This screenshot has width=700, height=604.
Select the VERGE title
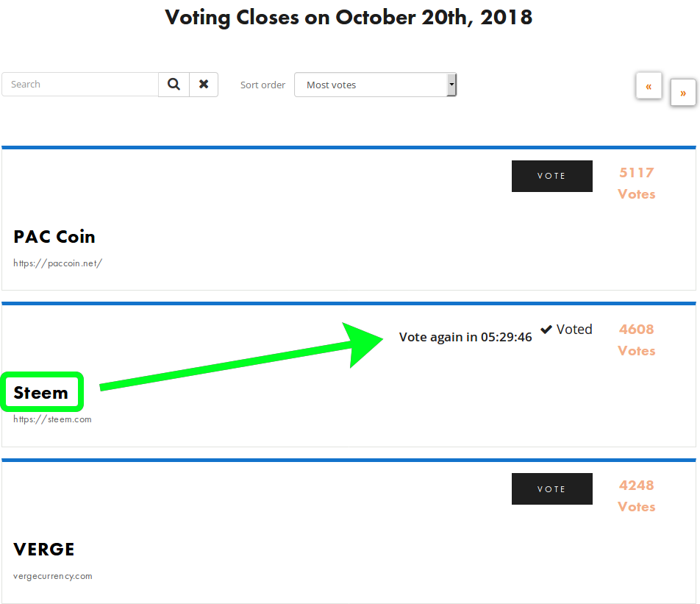[44, 549]
